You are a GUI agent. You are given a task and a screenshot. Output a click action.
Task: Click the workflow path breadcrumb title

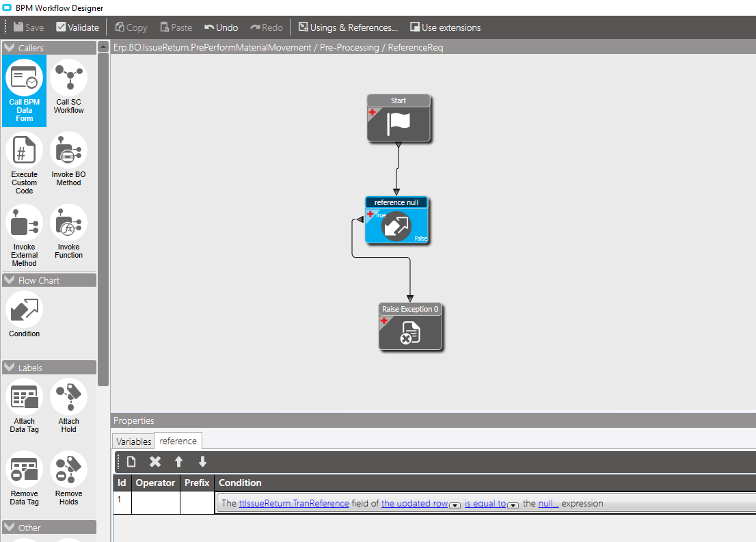(278, 47)
